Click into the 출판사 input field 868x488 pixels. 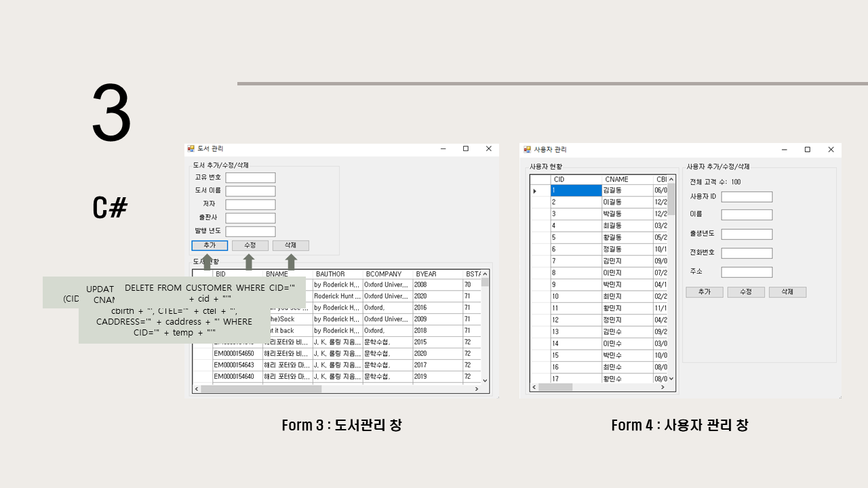pyautogui.click(x=250, y=218)
